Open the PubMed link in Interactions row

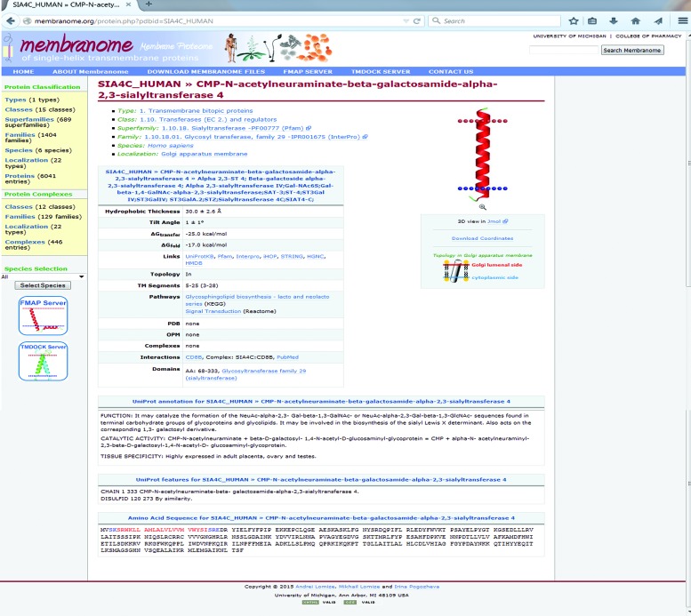[x=288, y=357]
